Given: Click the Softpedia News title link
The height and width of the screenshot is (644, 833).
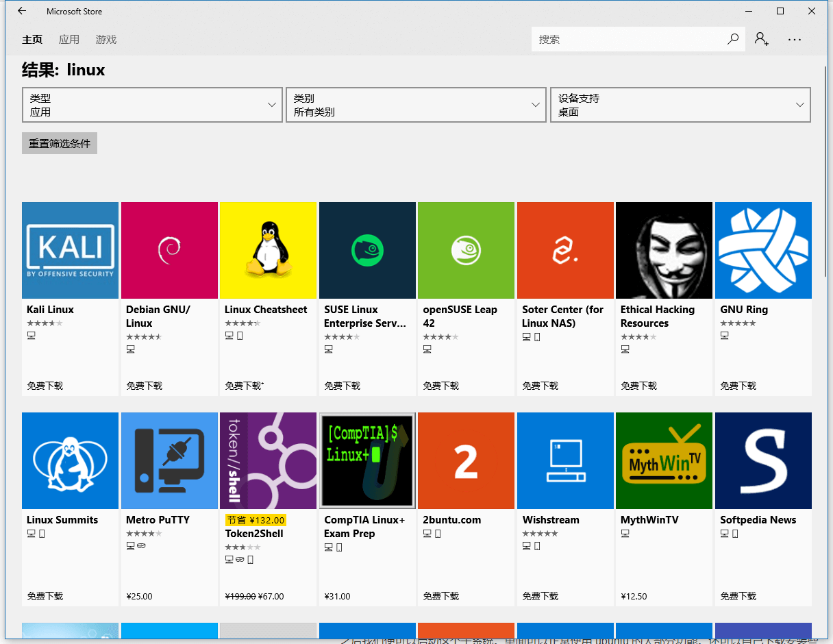Looking at the screenshot, I should (758, 520).
